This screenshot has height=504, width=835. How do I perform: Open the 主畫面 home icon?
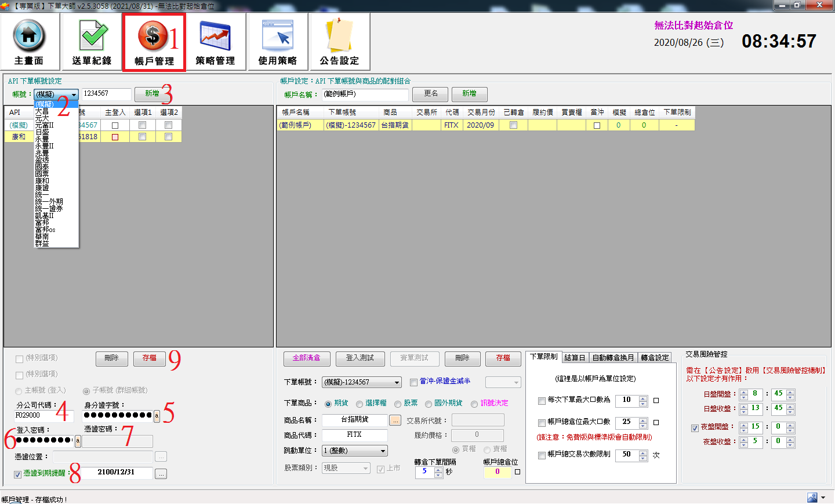pos(29,42)
